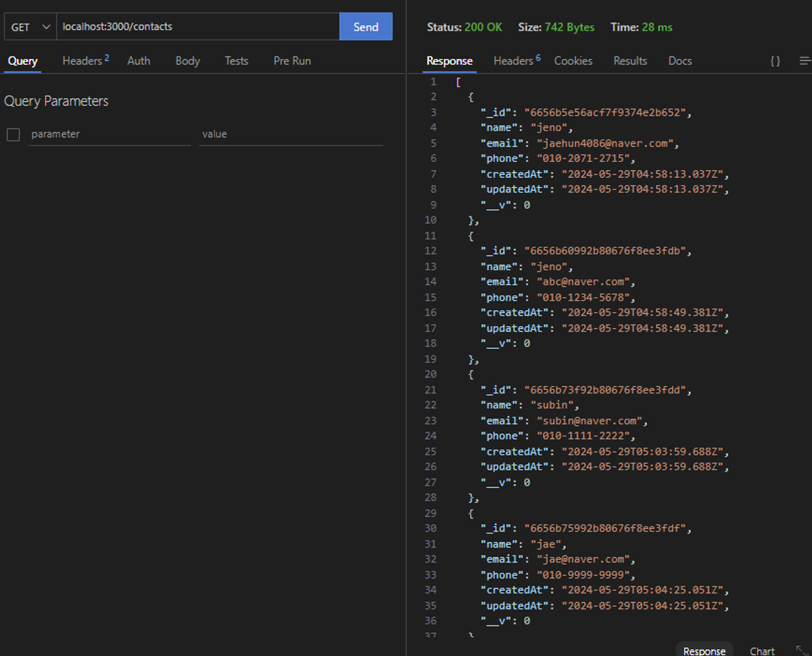Viewport: 812px width, 656px height.
Task: Select the bottom Response view button
Action: [704, 651]
